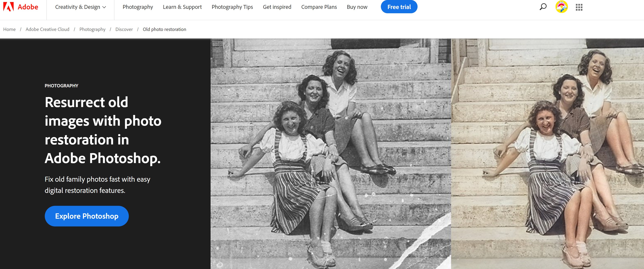Screen dimensions: 644x269
Task: Open the Photography Tips menu item
Action: (x=232, y=7)
